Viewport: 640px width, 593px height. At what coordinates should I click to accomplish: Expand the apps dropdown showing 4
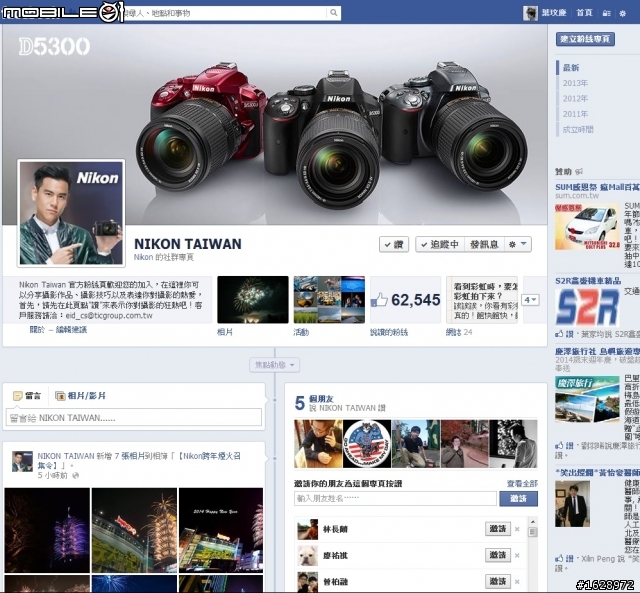pyautogui.click(x=531, y=300)
